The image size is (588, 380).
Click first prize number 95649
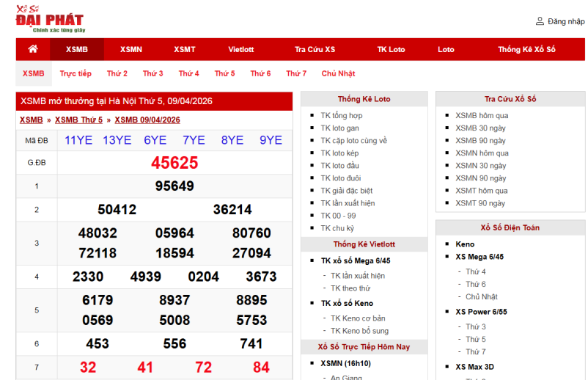174,186
